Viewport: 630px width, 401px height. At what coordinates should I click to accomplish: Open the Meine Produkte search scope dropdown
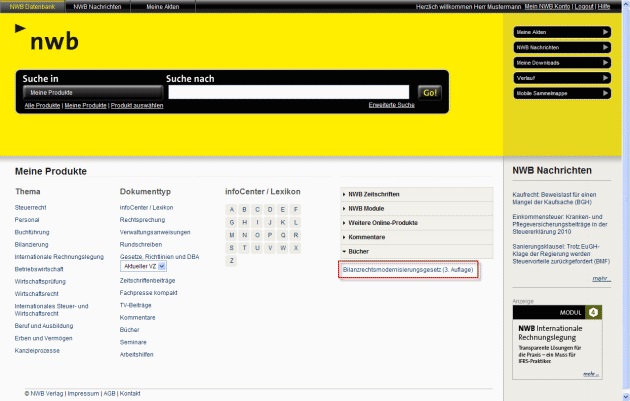90,92
